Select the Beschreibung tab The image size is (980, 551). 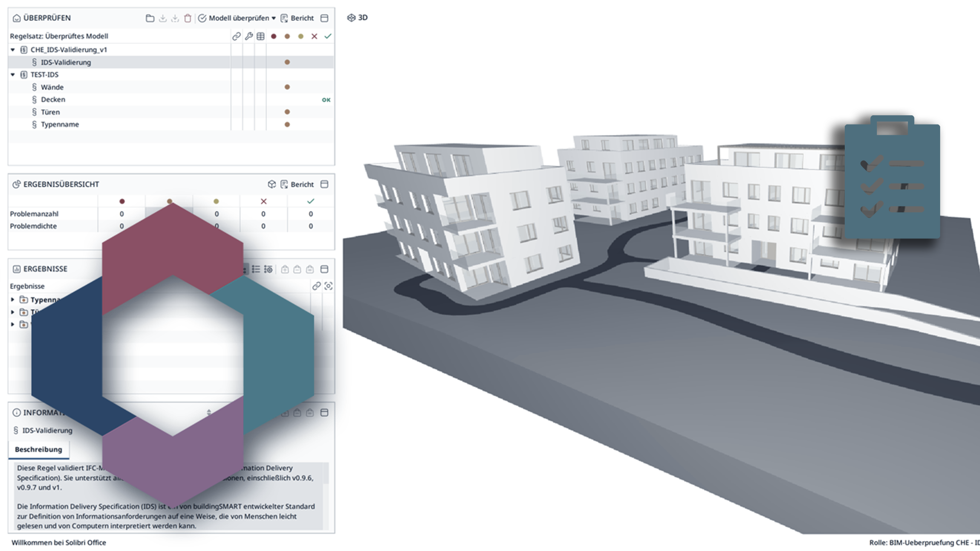tap(38, 449)
